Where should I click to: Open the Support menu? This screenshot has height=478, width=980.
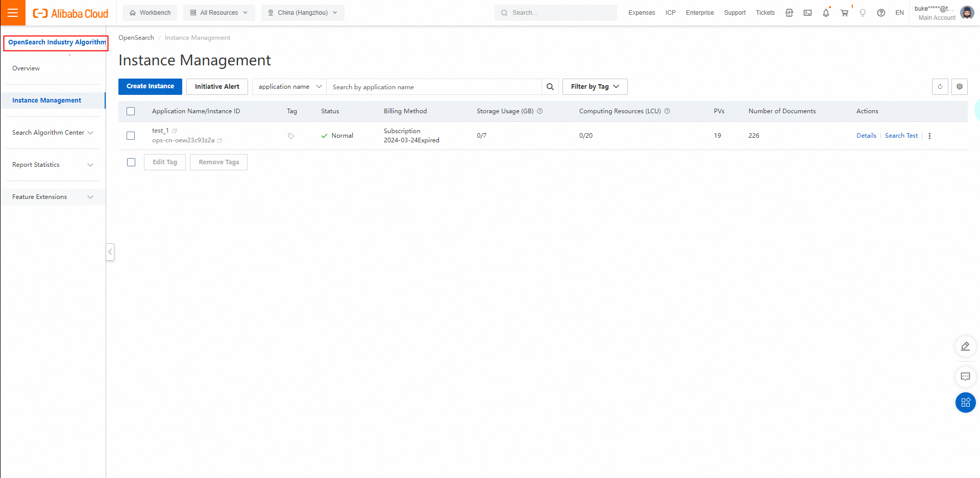(735, 13)
